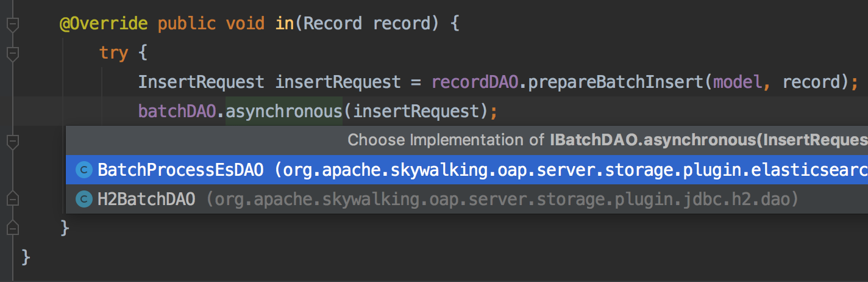Image resolution: width=868 pixels, height=282 pixels.
Task: Click the prepareBatchInsert method call
Action: pyautogui.click(x=612, y=82)
